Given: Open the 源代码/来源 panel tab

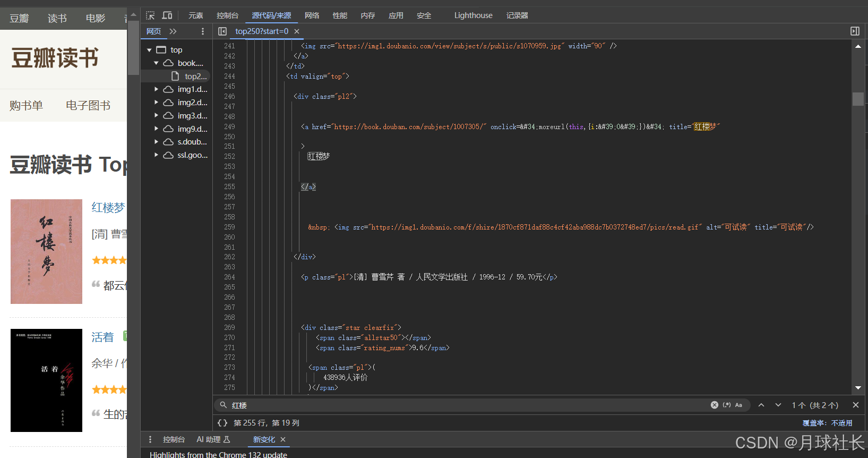Looking at the screenshot, I should [x=271, y=15].
